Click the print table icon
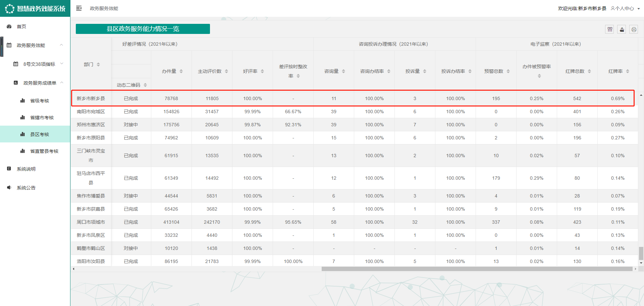Screen dimensions: 644x306 [x=634, y=30]
